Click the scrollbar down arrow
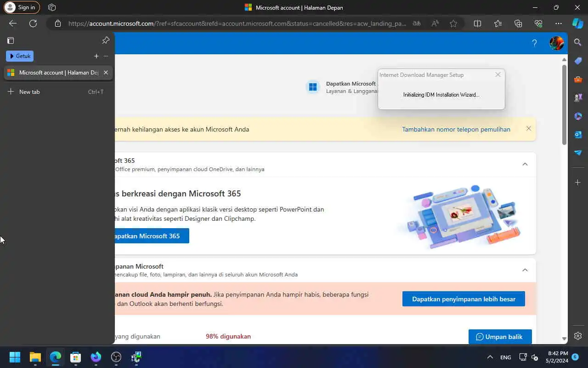Image resolution: width=588 pixels, height=368 pixels. pos(564,339)
